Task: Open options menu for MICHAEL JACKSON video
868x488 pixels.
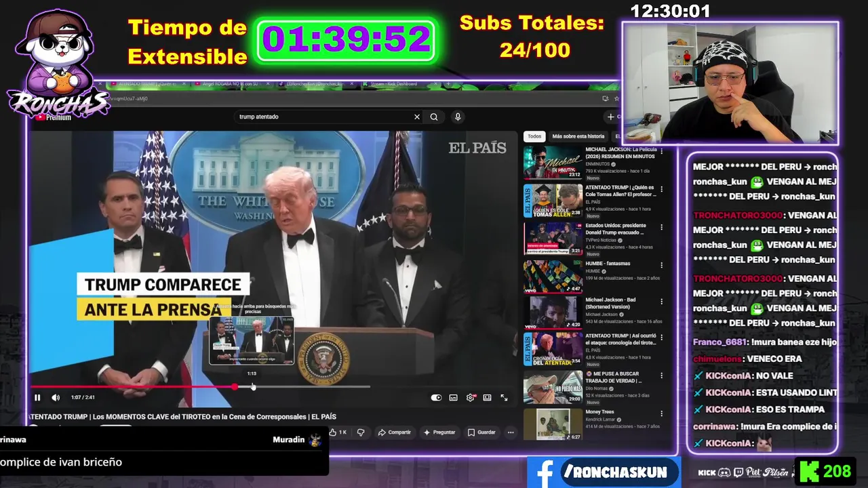Action: (662, 150)
